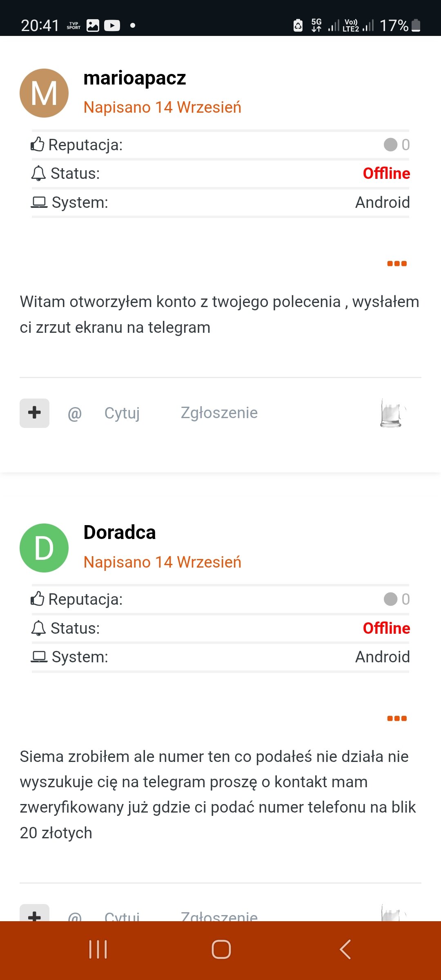Click the date 'Napisano 14 Wrzesień' on marioapacz's post
The height and width of the screenshot is (980, 441).
pyautogui.click(x=162, y=107)
